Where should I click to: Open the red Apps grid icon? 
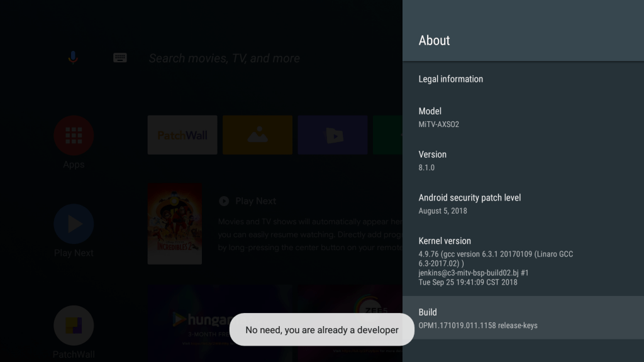pyautogui.click(x=74, y=136)
